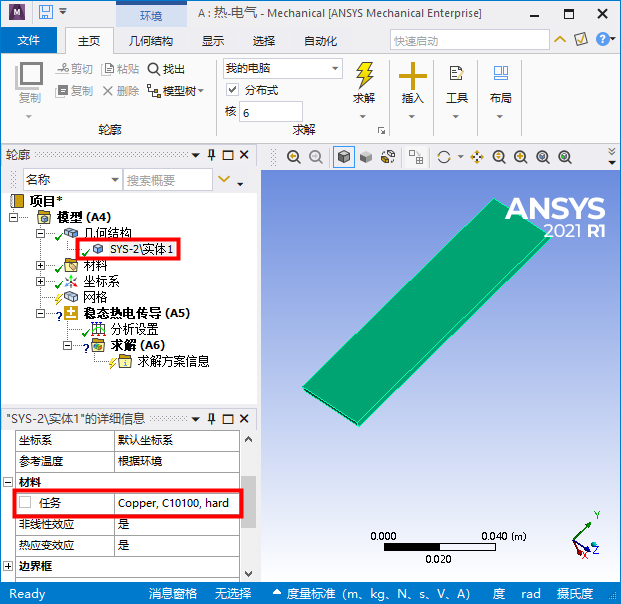
Task: Click the 快速启动 search field
Action: click(470, 40)
